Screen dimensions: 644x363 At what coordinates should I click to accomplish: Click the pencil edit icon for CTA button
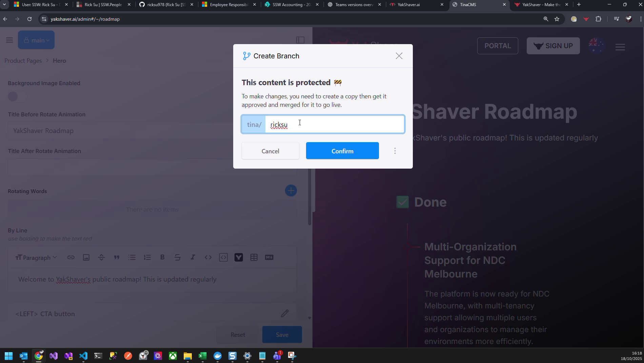285,313
